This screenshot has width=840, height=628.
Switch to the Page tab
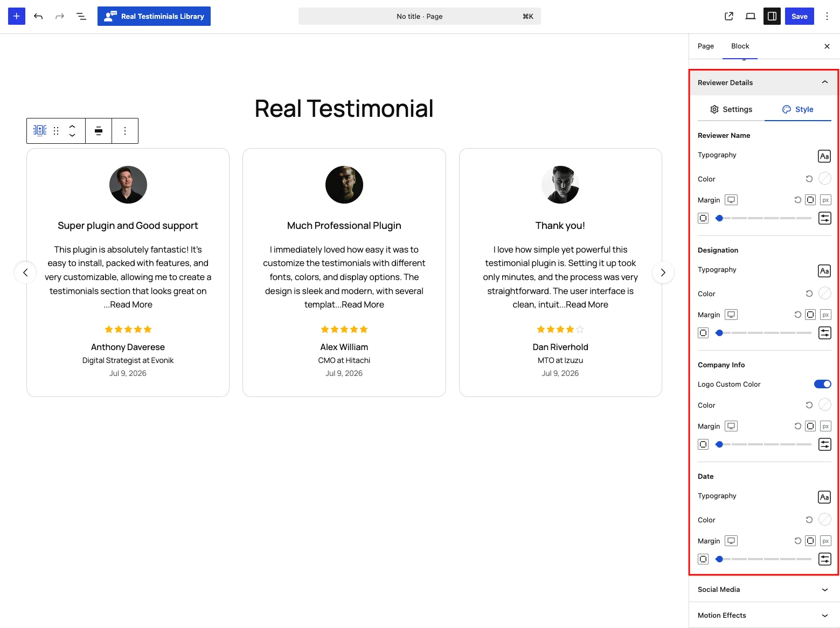(706, 46)
